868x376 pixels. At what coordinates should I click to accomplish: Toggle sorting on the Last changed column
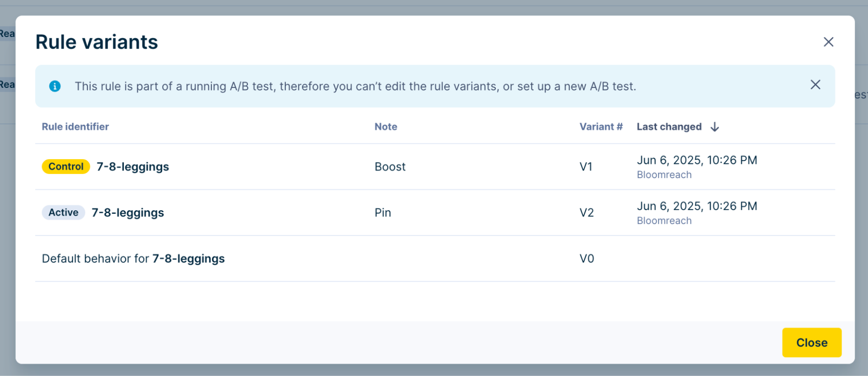(669, 126)
